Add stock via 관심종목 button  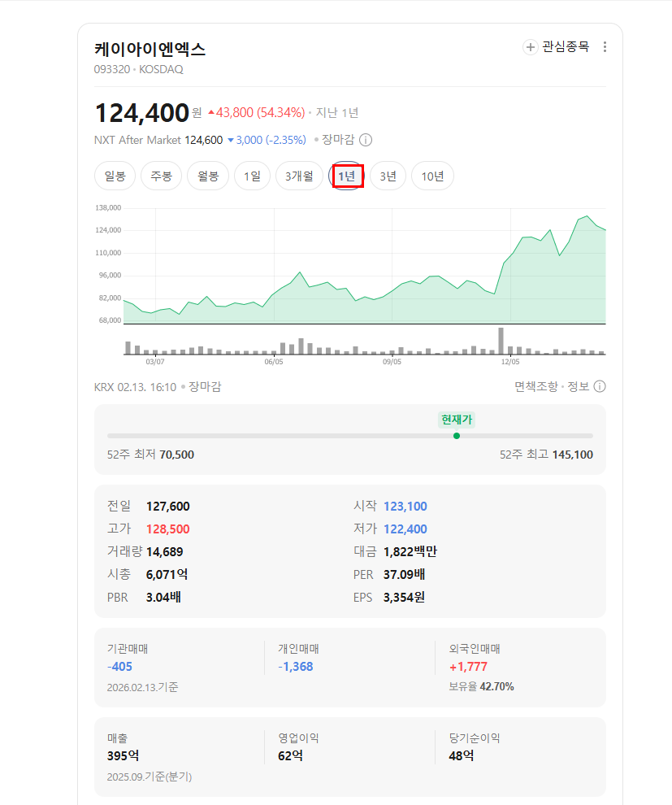coord(556,47)
